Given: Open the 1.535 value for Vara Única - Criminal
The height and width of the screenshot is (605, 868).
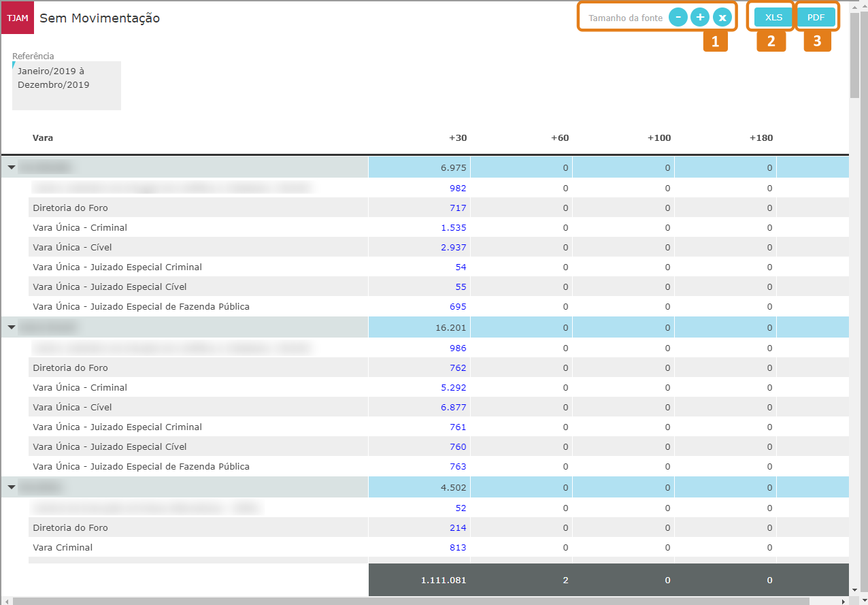Looking at the screenshot, I should 454,227.
